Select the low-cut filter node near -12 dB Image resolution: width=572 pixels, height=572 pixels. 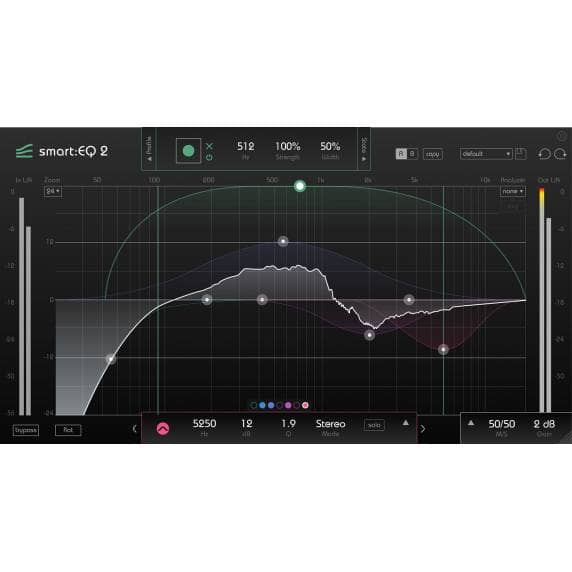pyautogui.click(x=111, y=359)
